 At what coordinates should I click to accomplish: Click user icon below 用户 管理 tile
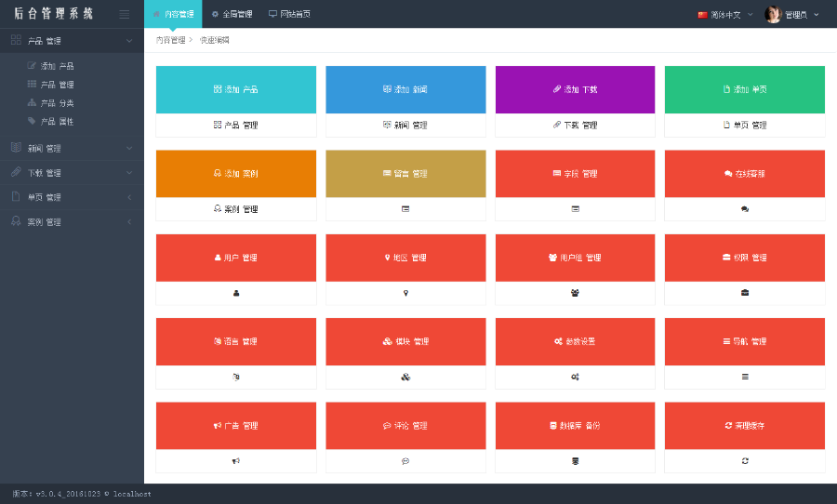[236, 293]
